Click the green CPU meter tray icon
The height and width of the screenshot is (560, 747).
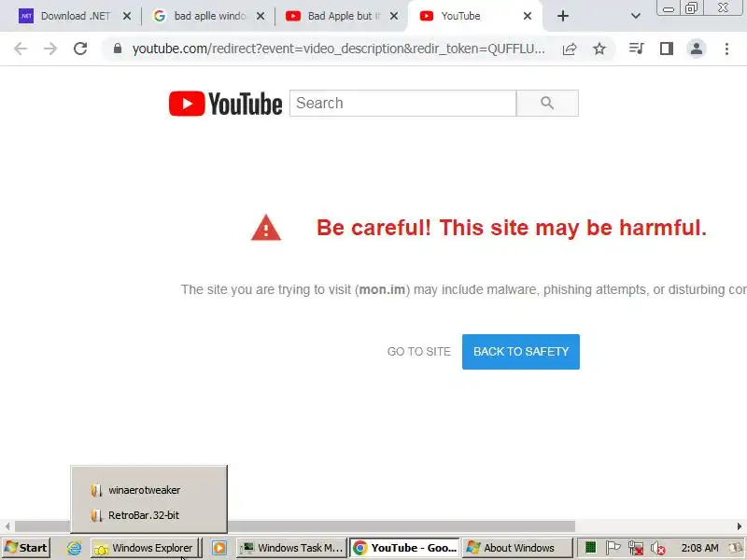tap(590, 548)
